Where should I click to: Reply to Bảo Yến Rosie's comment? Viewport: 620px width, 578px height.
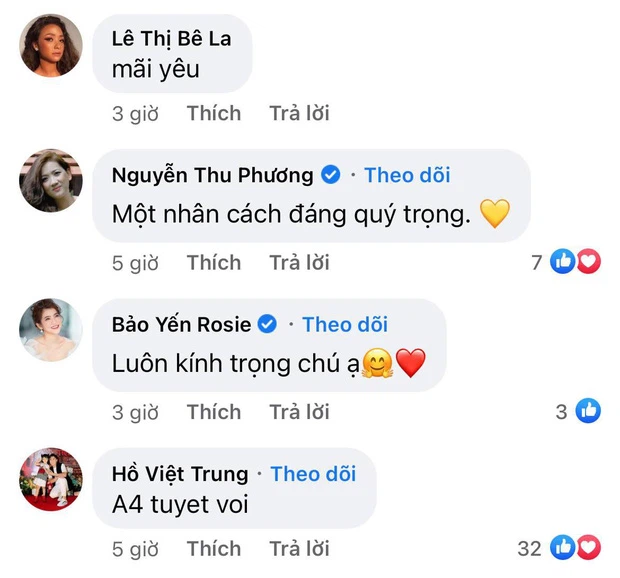[x=299, y=412]
